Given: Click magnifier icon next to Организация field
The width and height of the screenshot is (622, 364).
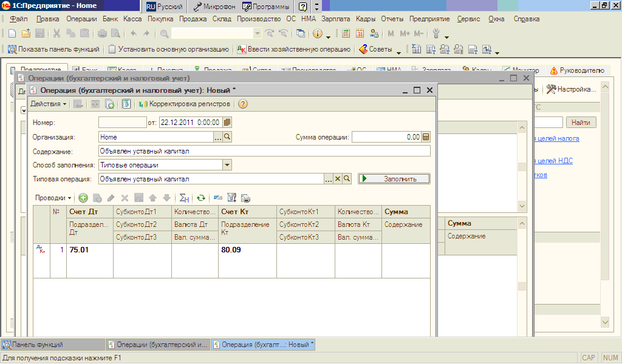Looking at the screenshot, I should click(227, 136).
